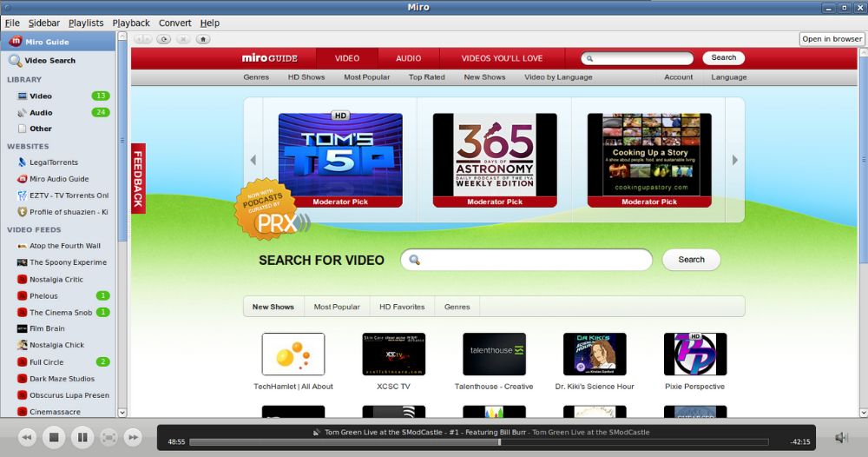The width and height of the screenshot is (868, 457).
Task: Open the Playback menu
Action: tap(131, 23)
